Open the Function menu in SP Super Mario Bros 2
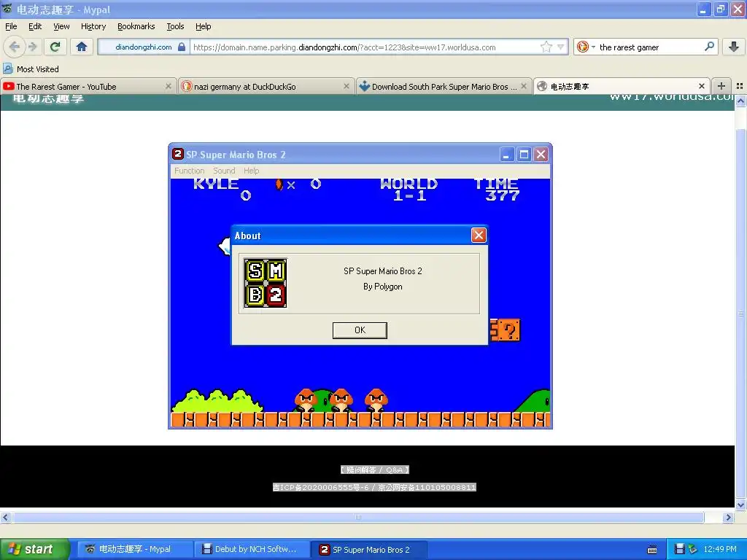Image resolution: width=747 pixels, height=560 pixels. 189,171
